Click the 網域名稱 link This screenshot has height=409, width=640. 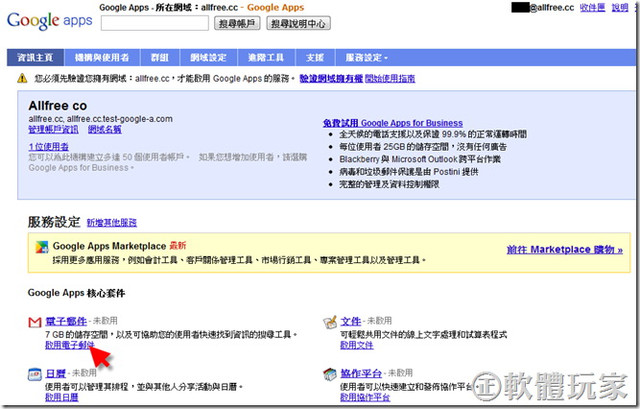pyautogui.click(x=104, y=129)
